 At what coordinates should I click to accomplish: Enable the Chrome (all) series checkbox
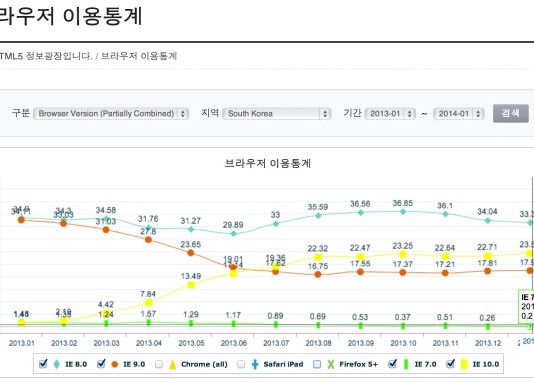(159, 364)
